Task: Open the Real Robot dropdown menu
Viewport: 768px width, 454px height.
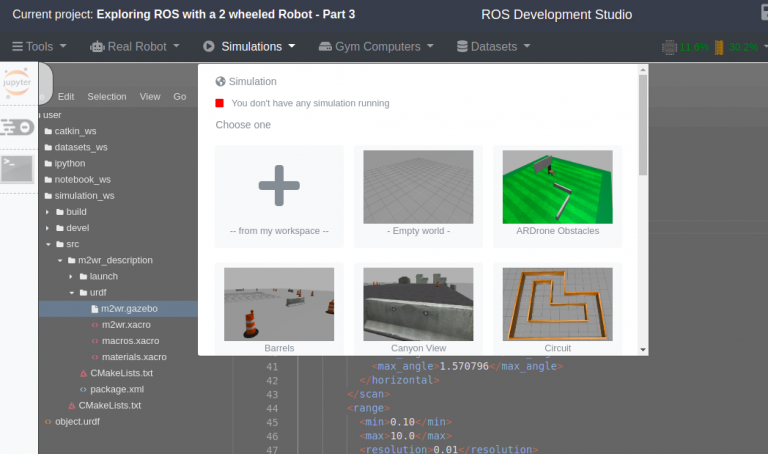Action: 135,47
